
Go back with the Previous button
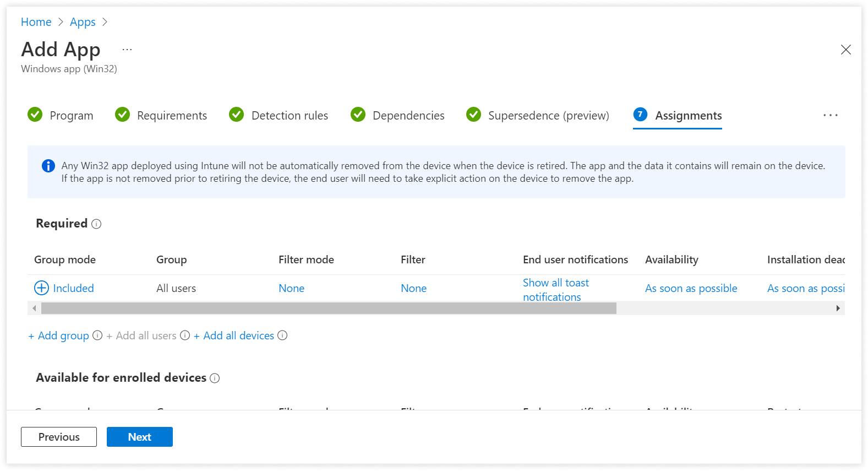click(59, 437)
